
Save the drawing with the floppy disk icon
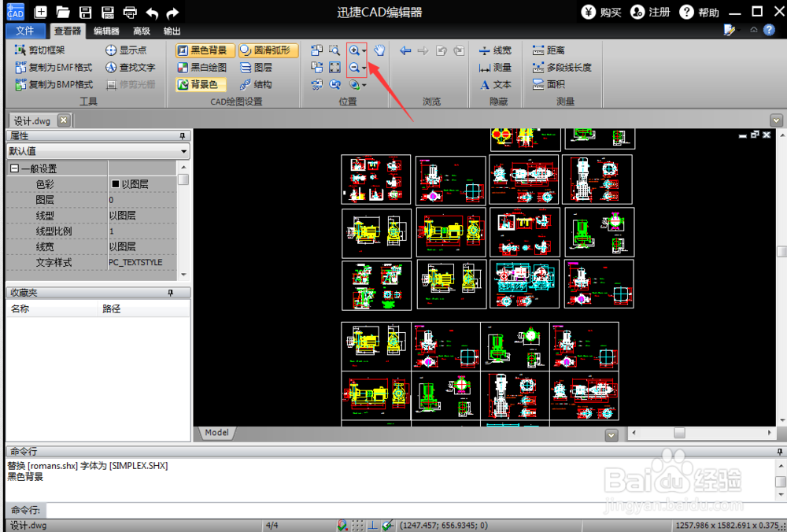85,12
